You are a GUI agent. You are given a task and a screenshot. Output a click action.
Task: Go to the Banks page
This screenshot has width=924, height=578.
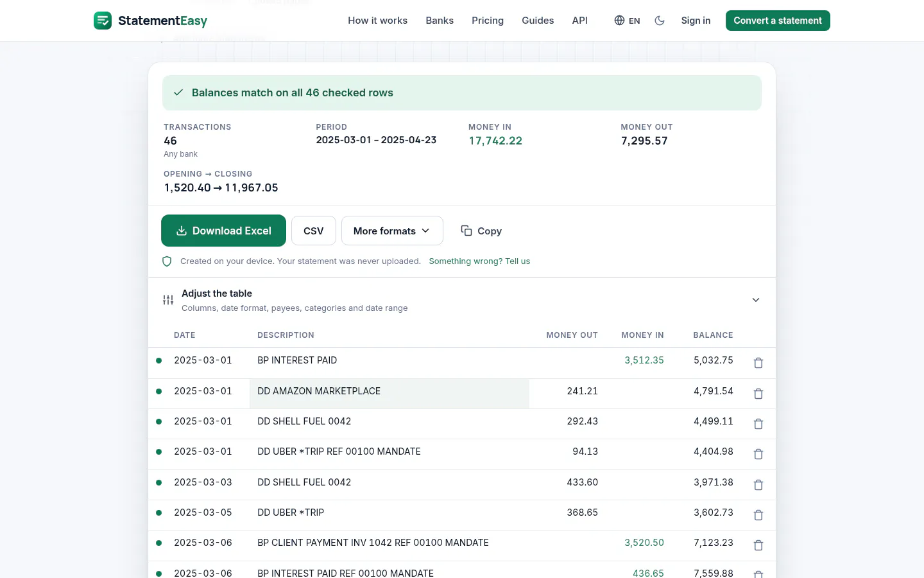tap(440, 21)
